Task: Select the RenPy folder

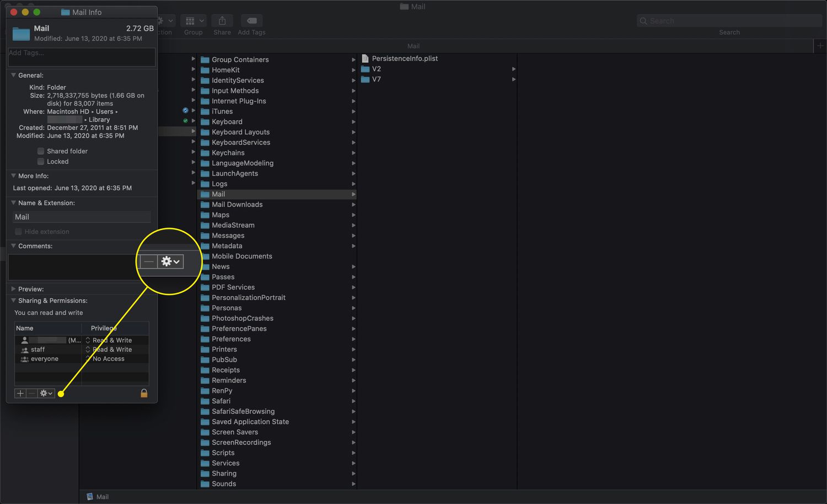Action: coord(277,391)
